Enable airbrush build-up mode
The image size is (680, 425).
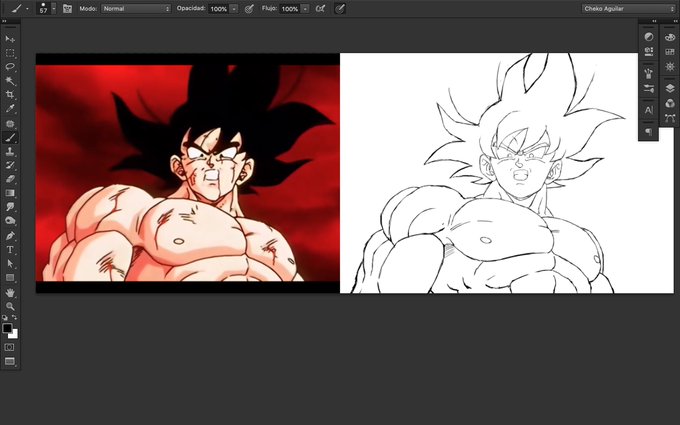coord(320,8)
